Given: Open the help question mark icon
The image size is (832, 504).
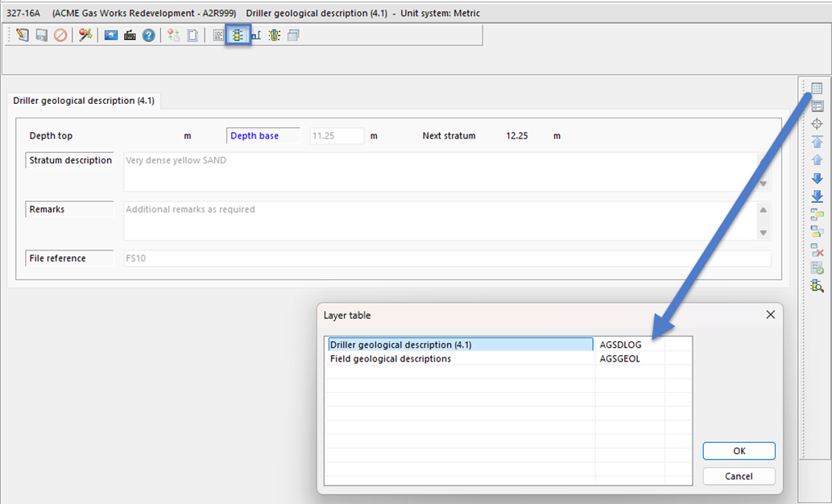Looking at the screenshot, I should tap(148, 35).
